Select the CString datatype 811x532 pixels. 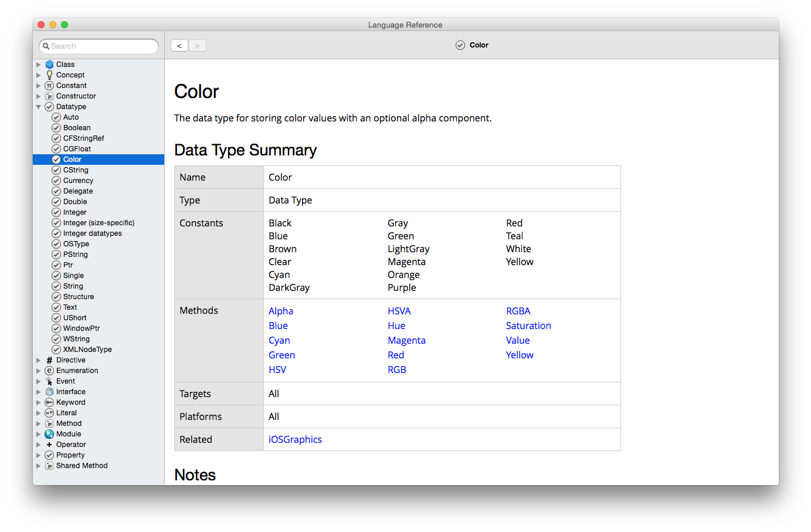click(x=76, y=170)
